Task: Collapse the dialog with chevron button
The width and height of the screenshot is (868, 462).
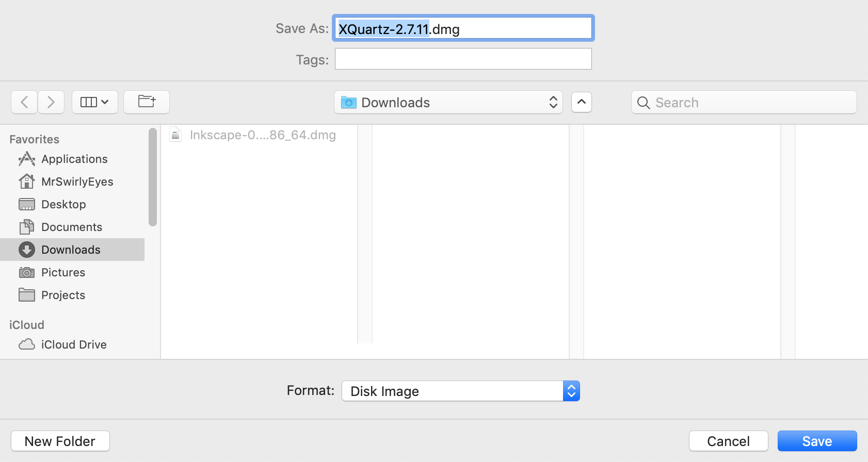Action: click(x=582, y=102)
